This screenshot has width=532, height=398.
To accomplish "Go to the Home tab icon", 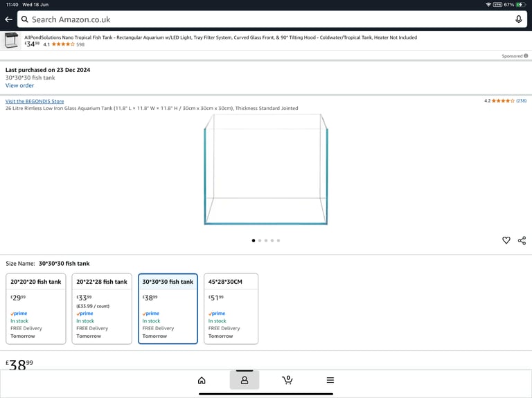I will 202,380.
